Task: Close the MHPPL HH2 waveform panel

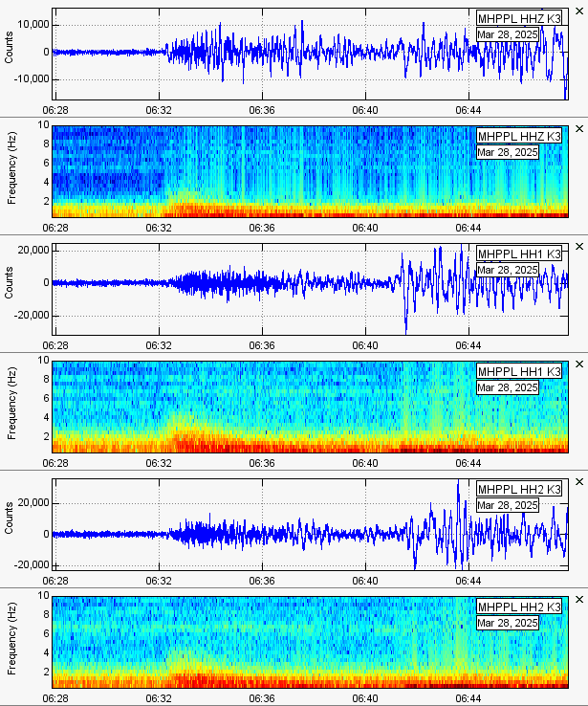Action: pyautogui.click(x=578, y=482)
